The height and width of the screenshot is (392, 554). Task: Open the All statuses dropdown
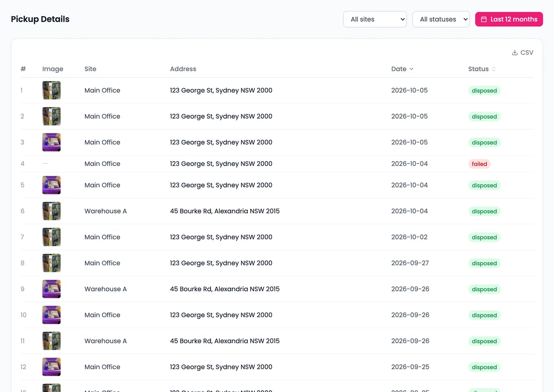(x=441, y=19)
